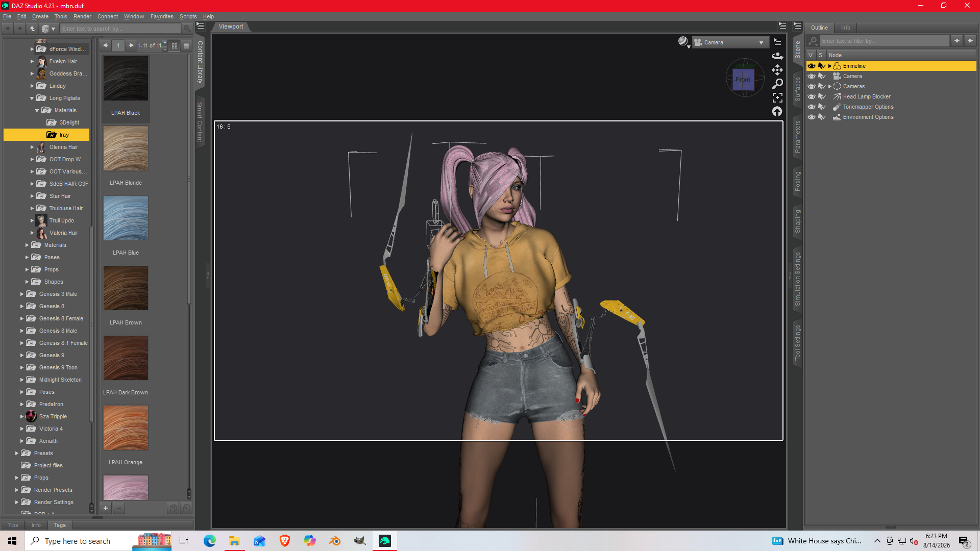
Task: Switch to the Parameters side tab
Action: (798, 137)
